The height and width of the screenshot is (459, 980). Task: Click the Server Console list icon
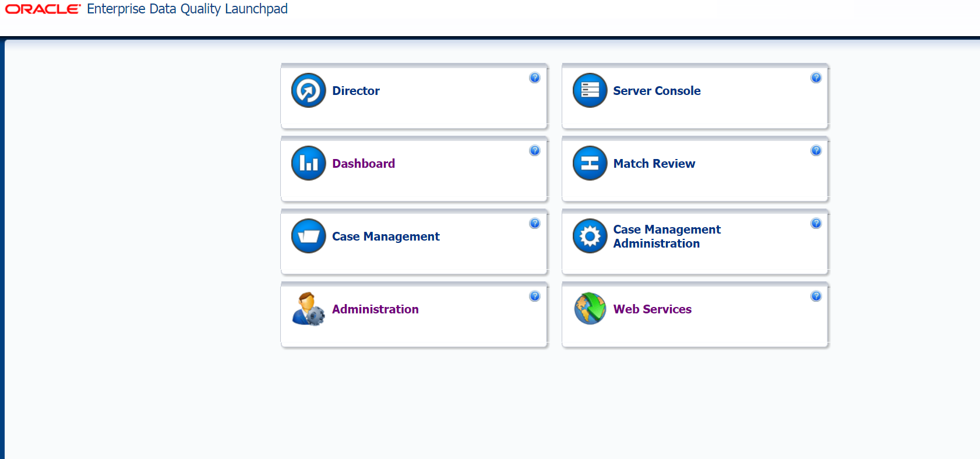590,90
